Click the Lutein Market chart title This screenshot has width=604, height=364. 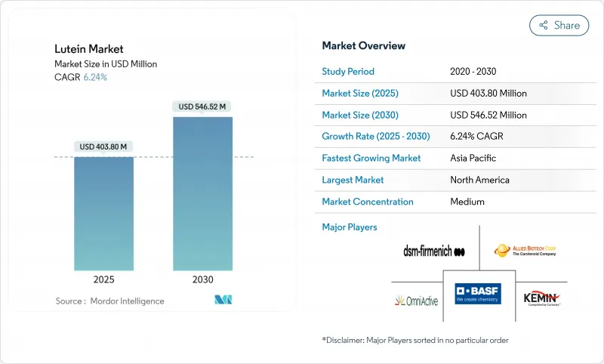[x=89, y=49]
